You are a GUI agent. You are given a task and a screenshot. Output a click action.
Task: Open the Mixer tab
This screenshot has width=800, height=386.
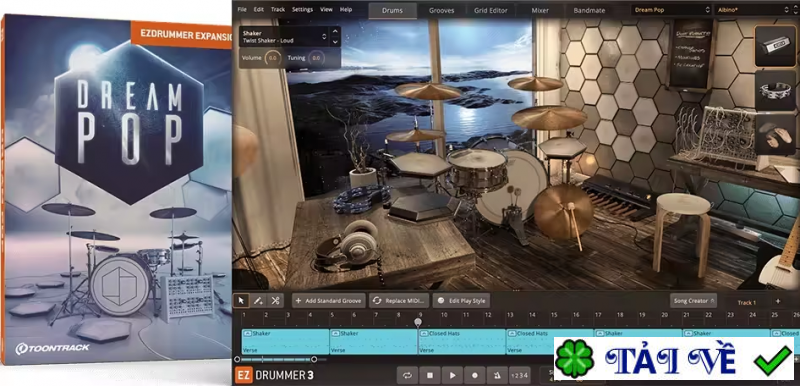(x=540, y=10)
